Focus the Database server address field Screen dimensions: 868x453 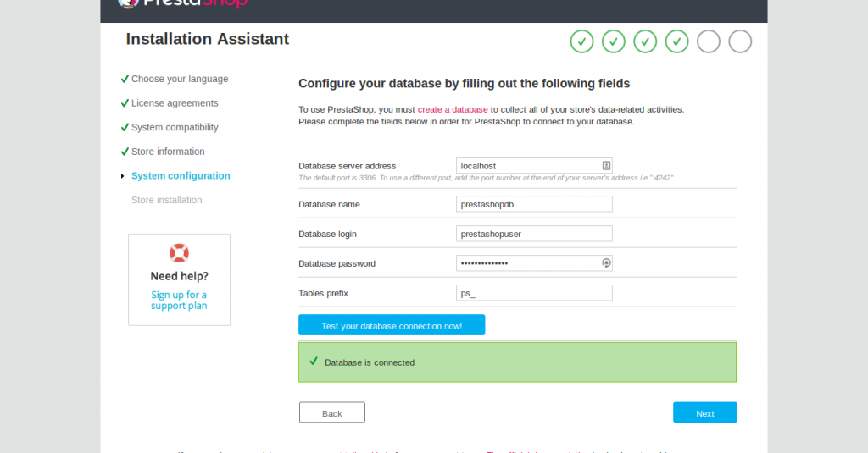(534, 166)
